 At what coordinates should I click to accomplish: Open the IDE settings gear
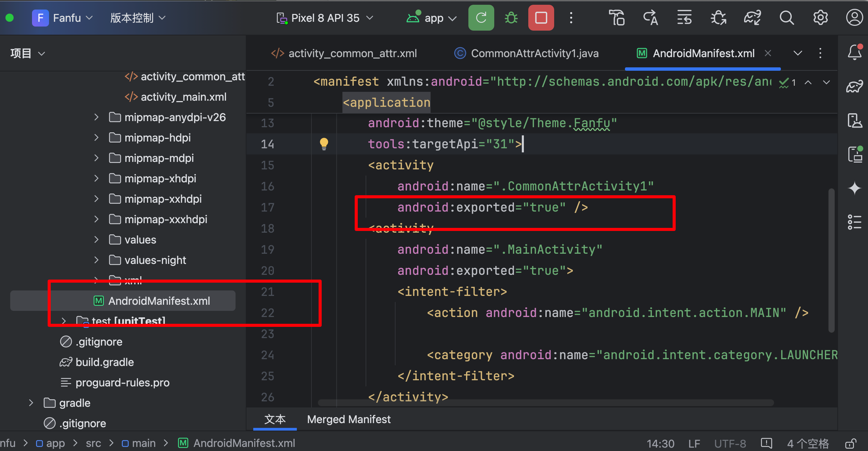tap(821, 18)
